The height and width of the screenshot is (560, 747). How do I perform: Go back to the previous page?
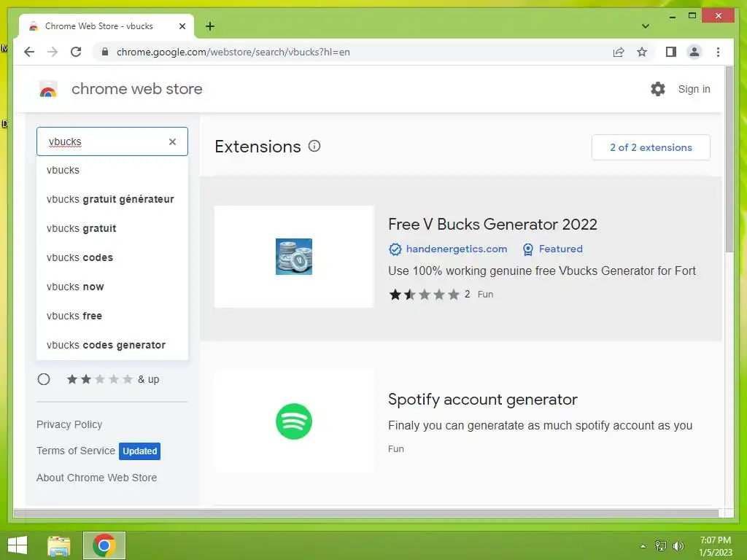pyautogui.click(x=29, y=52)
